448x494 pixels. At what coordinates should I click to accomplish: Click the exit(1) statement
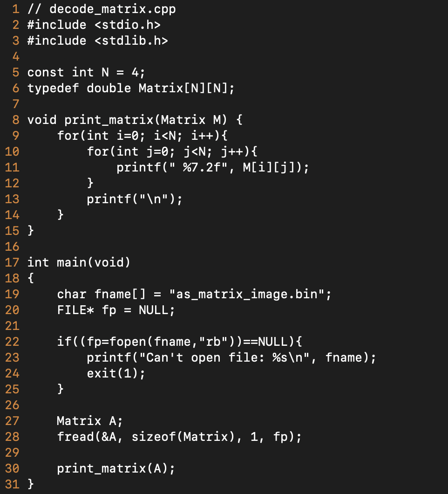point(116,373)
